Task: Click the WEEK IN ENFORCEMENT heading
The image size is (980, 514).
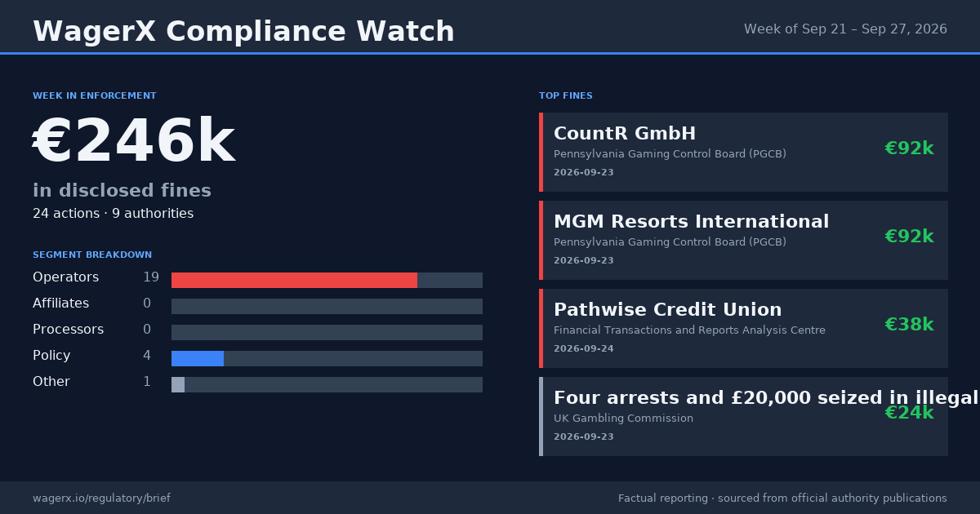Action: click(95, 96)
